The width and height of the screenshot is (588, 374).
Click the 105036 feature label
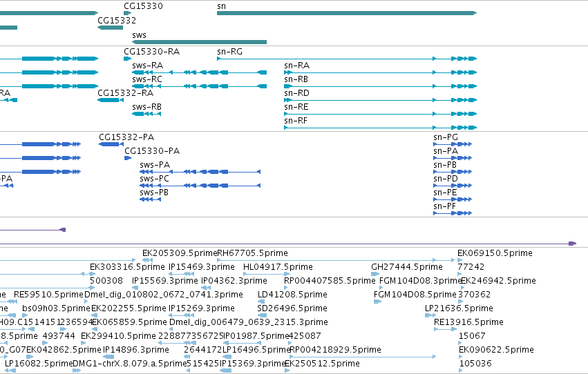tap(475, 364)
